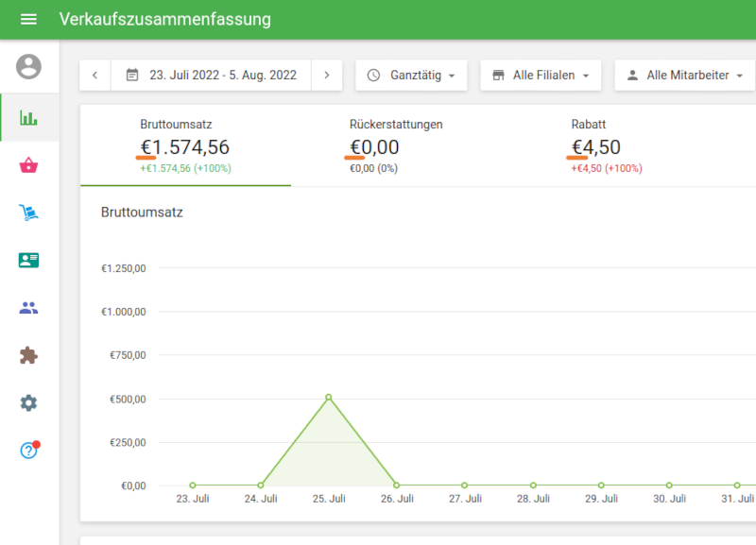Image resolution: width=756 pixels, height=545 pixels.
Task: Expand the Alle Mitarbeiter dropdown
Action: [x=685, y=75]
